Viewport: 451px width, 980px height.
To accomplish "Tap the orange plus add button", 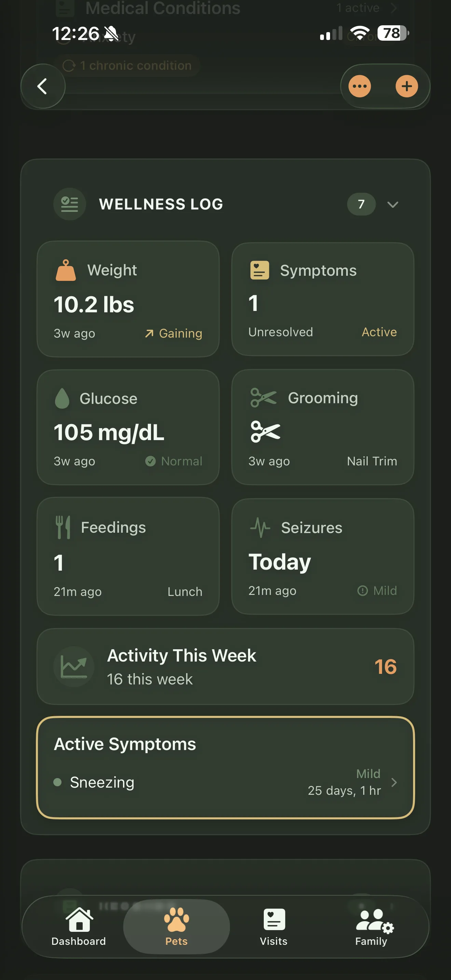I will click(407, 86).
